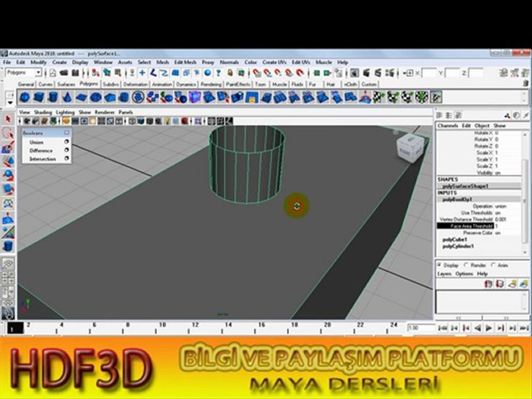Open Options menu in layer editor
Screen dimensions: 532x399
[464, 273]
